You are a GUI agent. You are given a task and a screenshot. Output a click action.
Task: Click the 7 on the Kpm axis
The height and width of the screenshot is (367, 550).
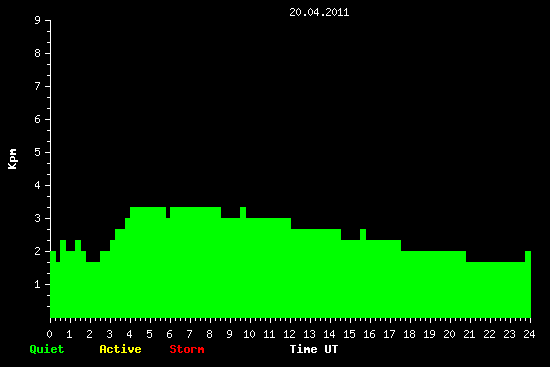(38, 86)
